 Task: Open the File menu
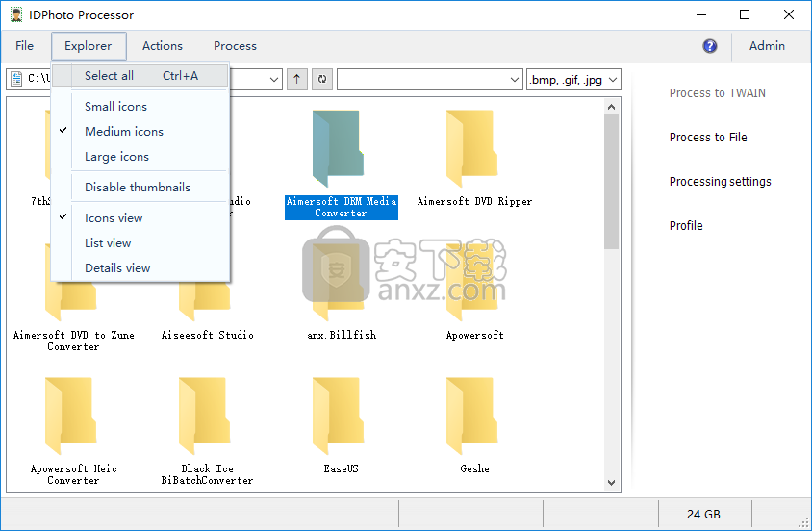24,45
